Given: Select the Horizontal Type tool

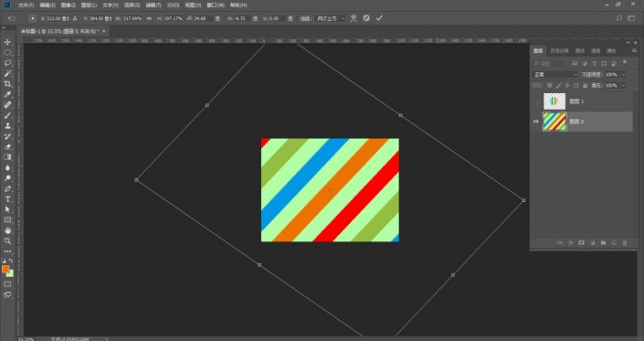Looking at the screenshot, I should pyautogui.click(x=7, y=199).
